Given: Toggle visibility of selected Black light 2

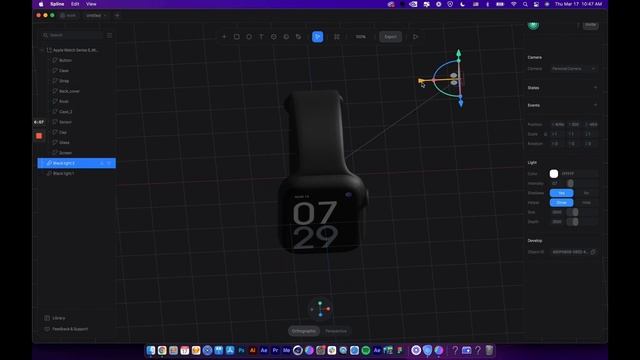Looking at the screenshot, I should coord(109,163).
